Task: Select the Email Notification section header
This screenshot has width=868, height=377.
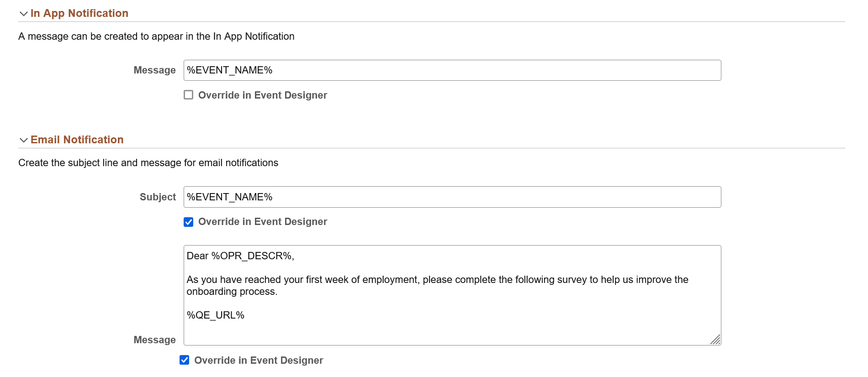Action: (76, 140)
